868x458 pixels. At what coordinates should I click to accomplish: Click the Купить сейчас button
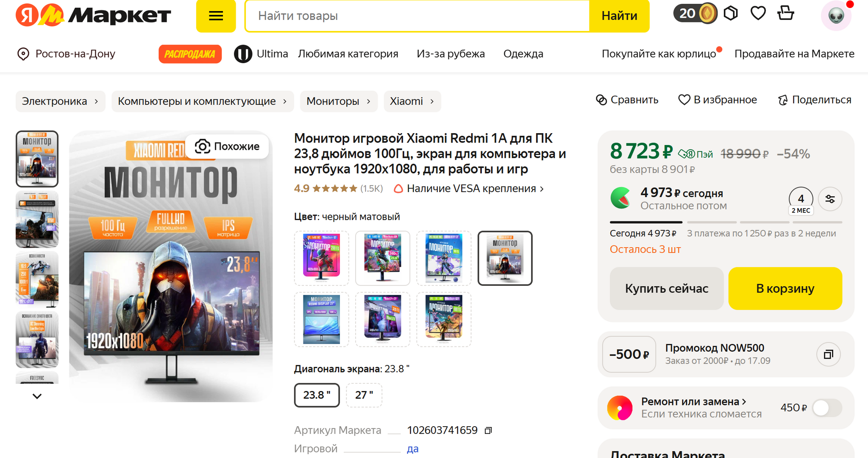point(667,288)
